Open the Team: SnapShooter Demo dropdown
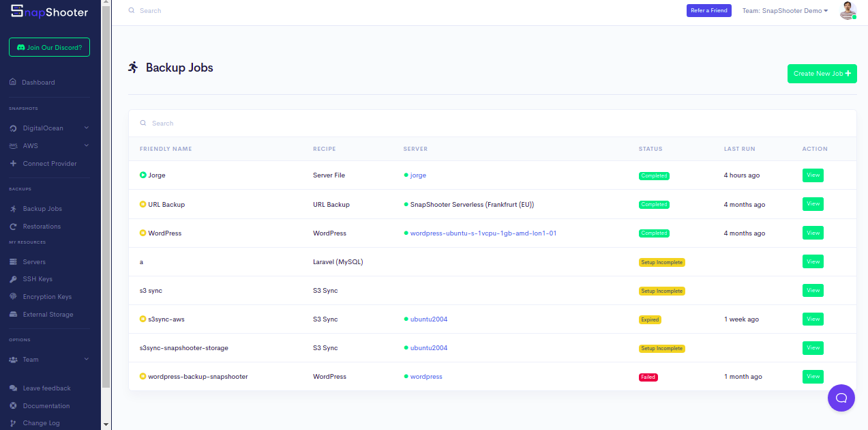 coord(785,11)
